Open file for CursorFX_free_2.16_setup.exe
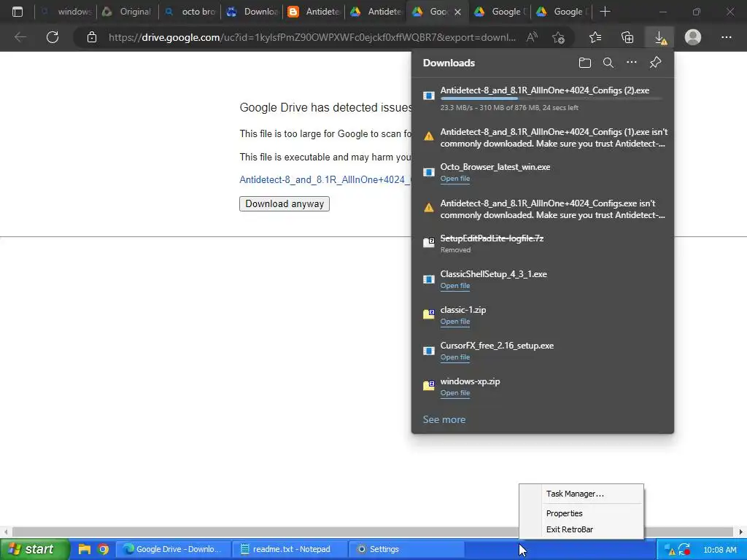 pos(455,357)
